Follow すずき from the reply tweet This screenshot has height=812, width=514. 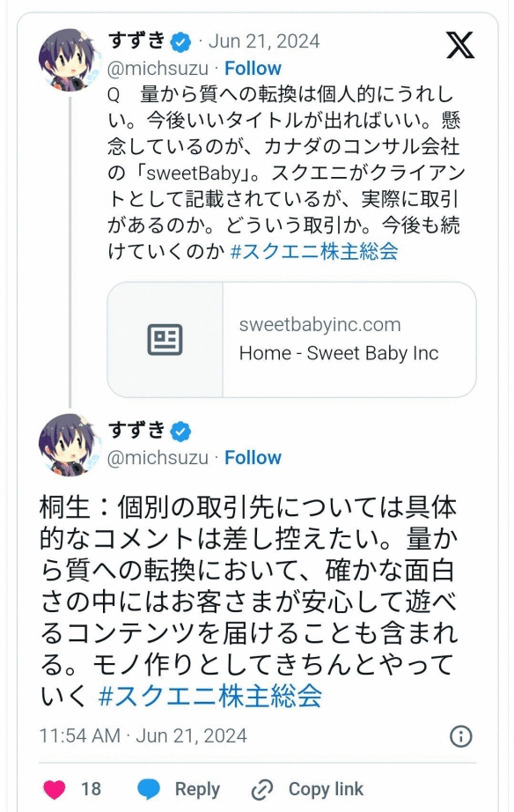click(253, 458)
